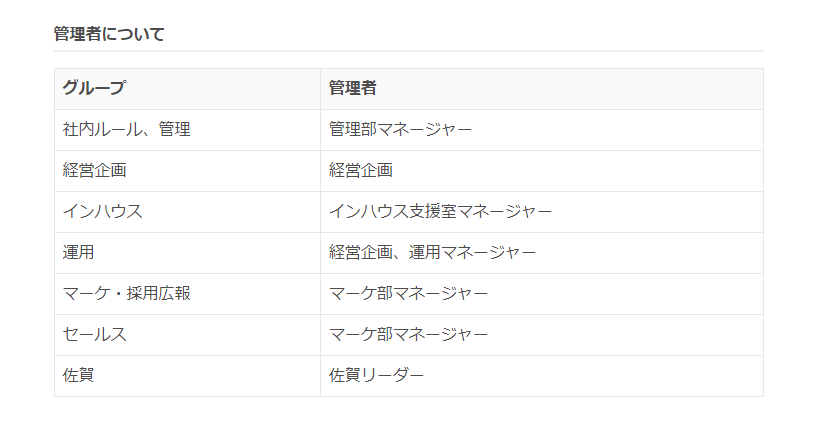818x428 pixels.
Task: Click empty area of 管理者 header cell
Action: (x=569, y=89)
